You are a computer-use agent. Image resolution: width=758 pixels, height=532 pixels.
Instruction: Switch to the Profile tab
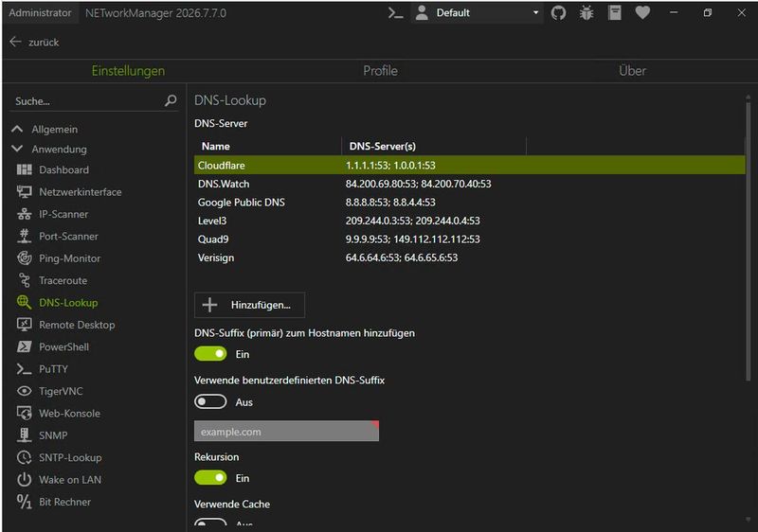coord(381,70)
